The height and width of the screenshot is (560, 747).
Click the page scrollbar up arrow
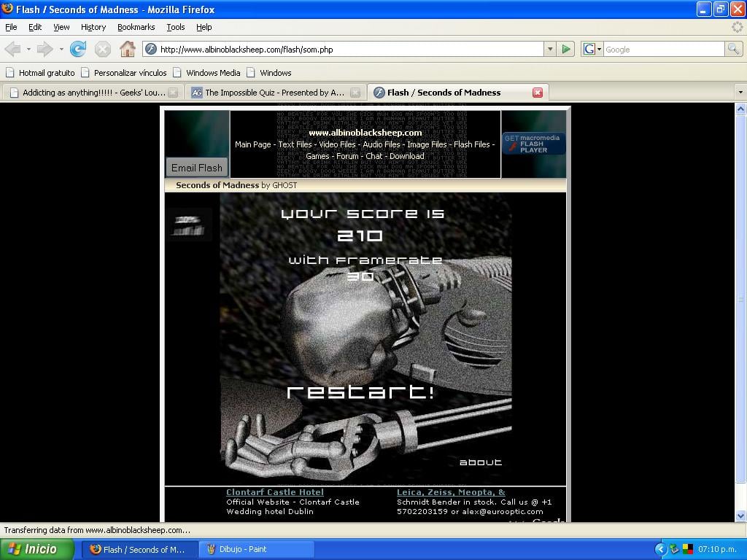coord(740,109)
